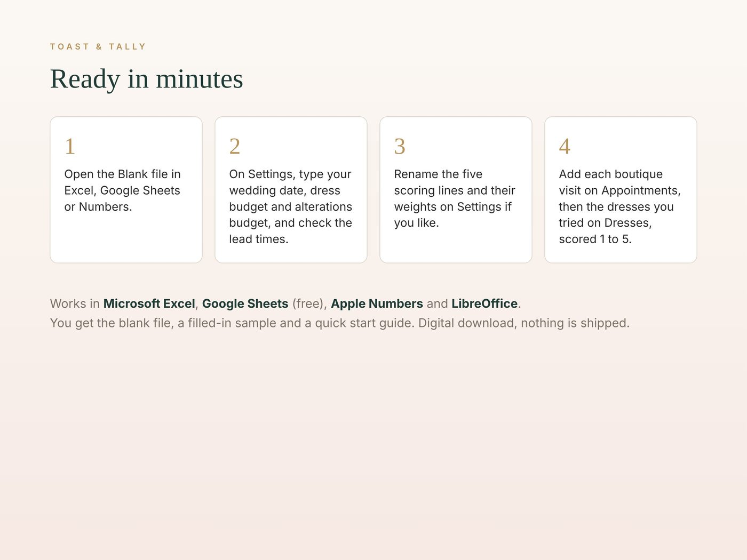Click the "Digital download, nothing is shipped" line
This screenshot has height=560, width=747.
pyautogui.click(x=340, y=323)
